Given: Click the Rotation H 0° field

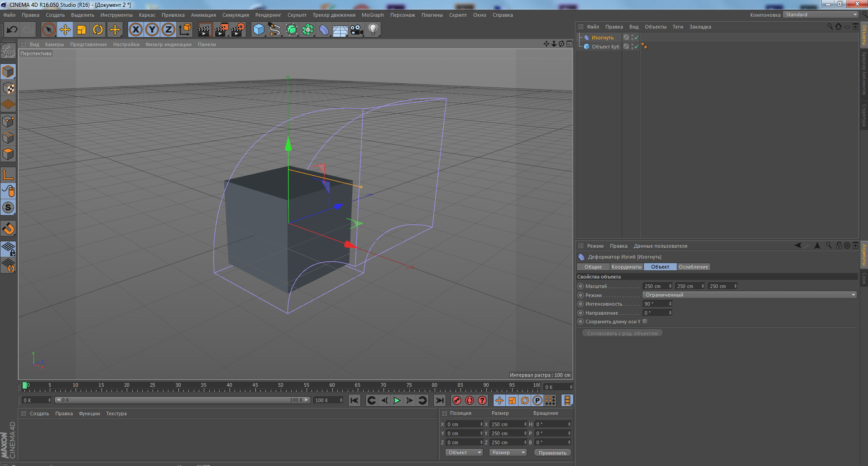Looking at the screenshot, I should pyautogui.click(x=553, y=424).
